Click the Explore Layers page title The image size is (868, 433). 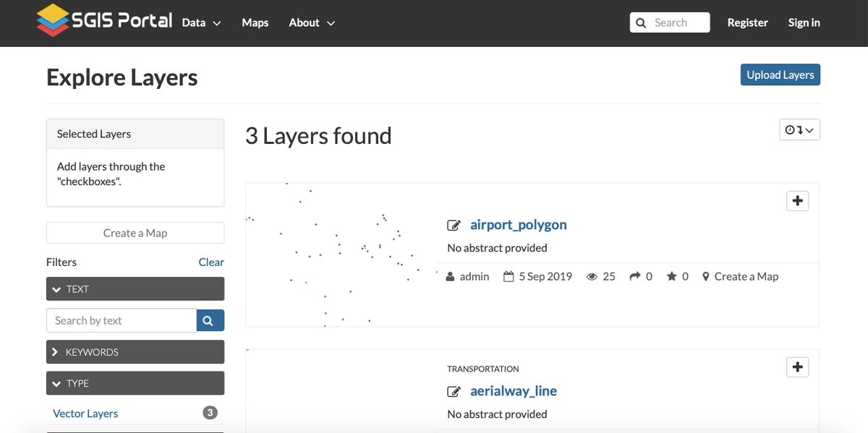click(122, 77)
